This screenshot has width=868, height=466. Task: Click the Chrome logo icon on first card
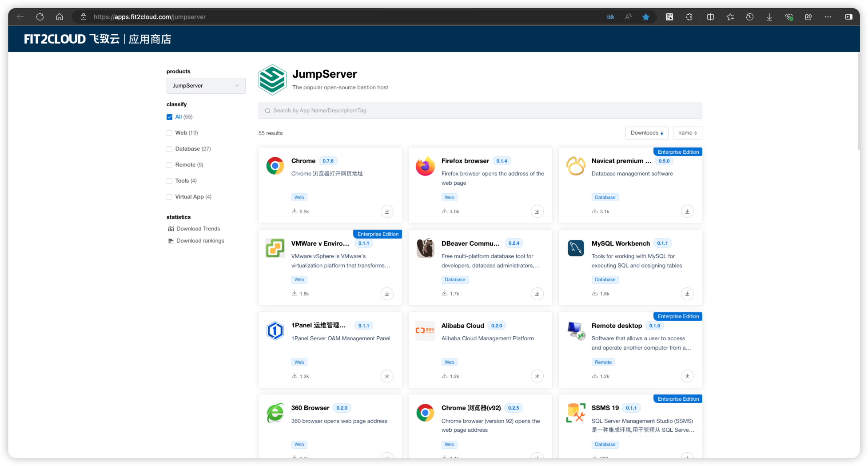click(275, 166)
